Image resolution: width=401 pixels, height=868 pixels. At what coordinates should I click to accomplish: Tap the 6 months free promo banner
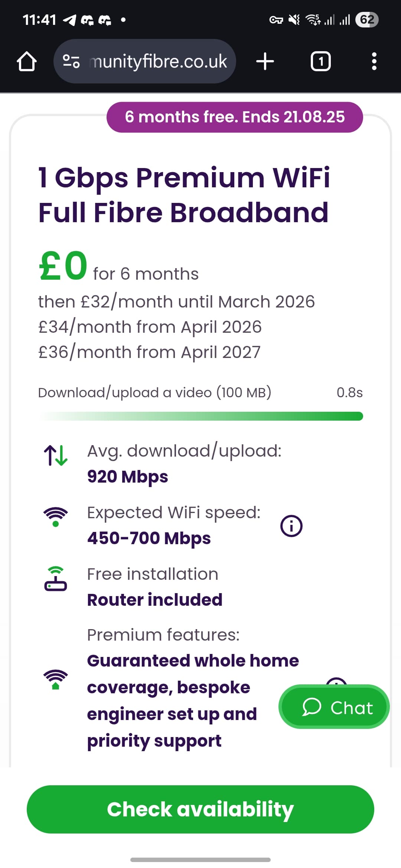pos(235,117)
